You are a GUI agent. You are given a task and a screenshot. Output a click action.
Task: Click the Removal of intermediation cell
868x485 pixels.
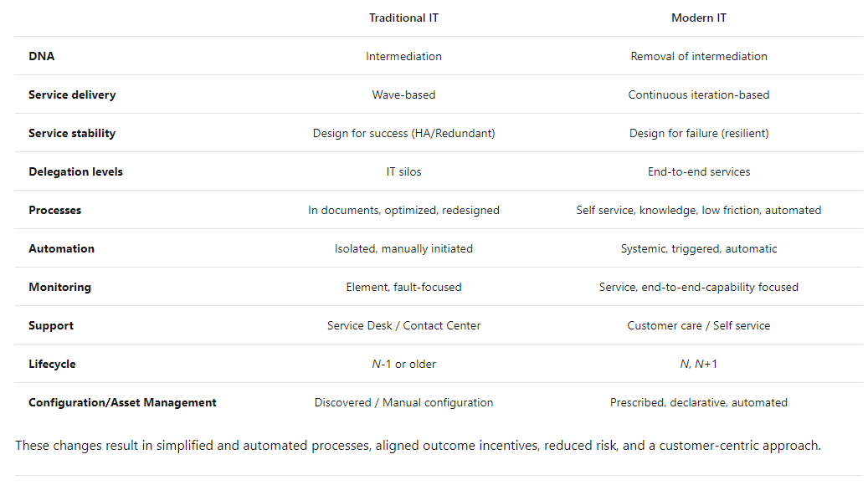point(698,56)
